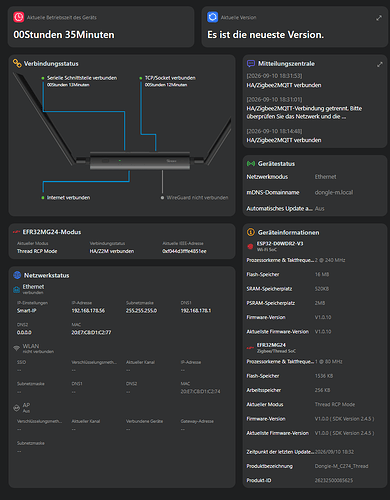
Task: Click the EFR32MG24 Zigbee/Thread SoC logo
Action: (250, 348)
